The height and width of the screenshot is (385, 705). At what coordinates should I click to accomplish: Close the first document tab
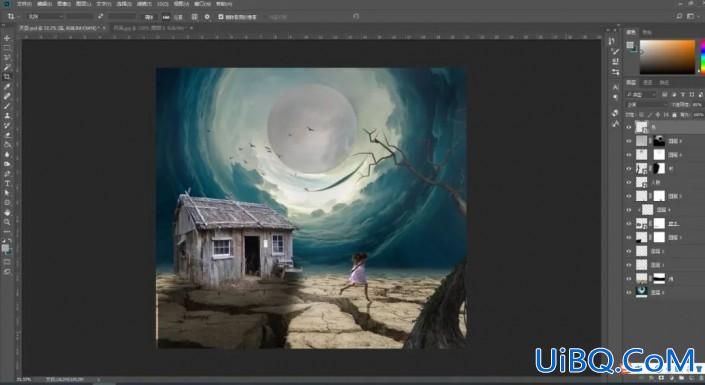(104, 28)
